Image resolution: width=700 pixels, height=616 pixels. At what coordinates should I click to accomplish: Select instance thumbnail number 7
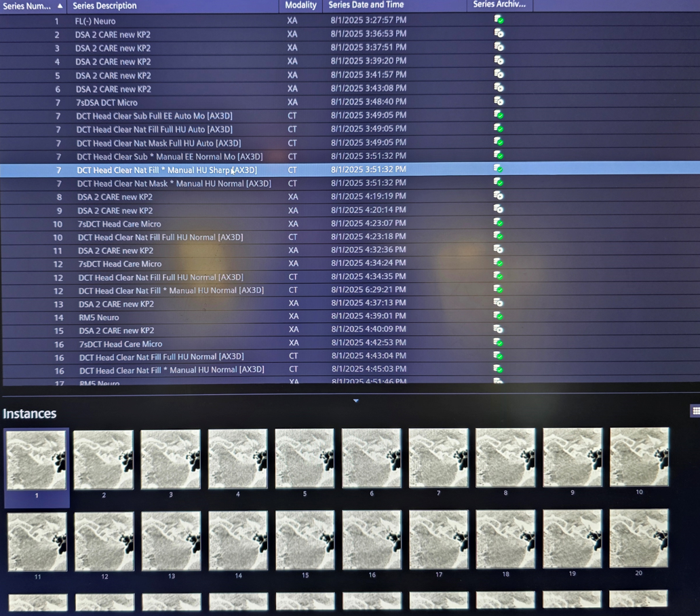pyautogui.click(x=438, y=458)
